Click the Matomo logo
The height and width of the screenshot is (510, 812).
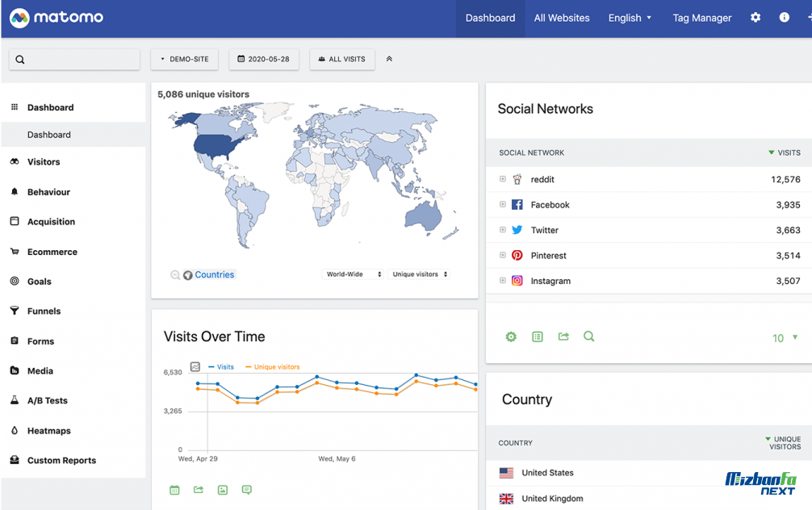(x=57, y=18)
